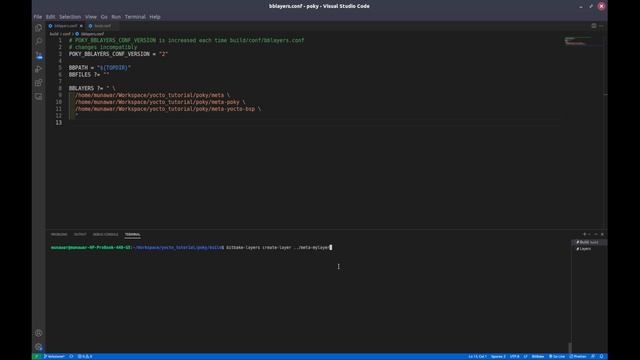Click the Go Live status button
This screenshot has height=360, width=640.
(557, 356)
